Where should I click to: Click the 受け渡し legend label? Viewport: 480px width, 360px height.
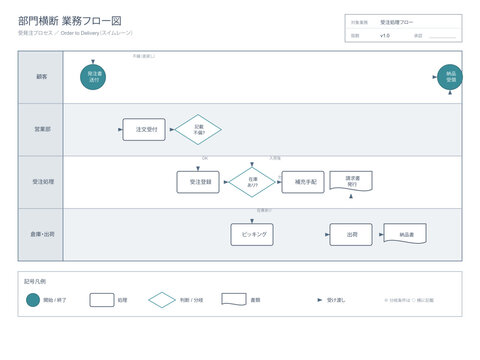click(x=336, y=300)
